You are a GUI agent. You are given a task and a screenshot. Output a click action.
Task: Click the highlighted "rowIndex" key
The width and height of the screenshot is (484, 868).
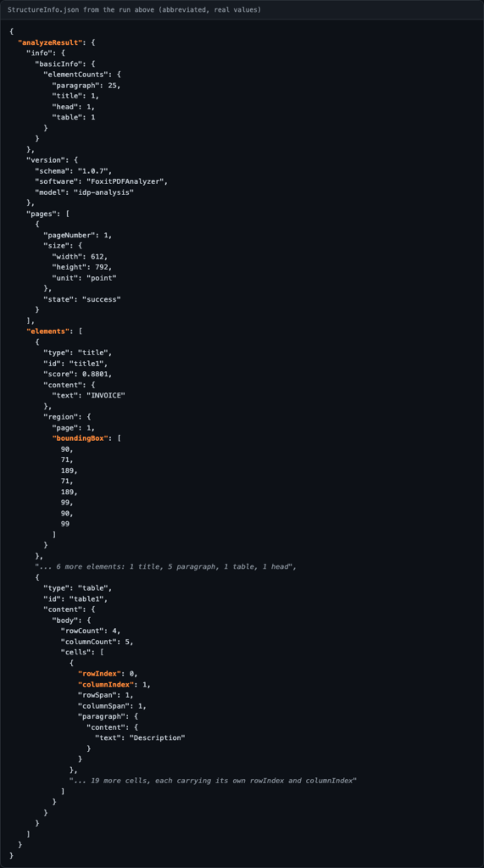click(x=99, y=674)
